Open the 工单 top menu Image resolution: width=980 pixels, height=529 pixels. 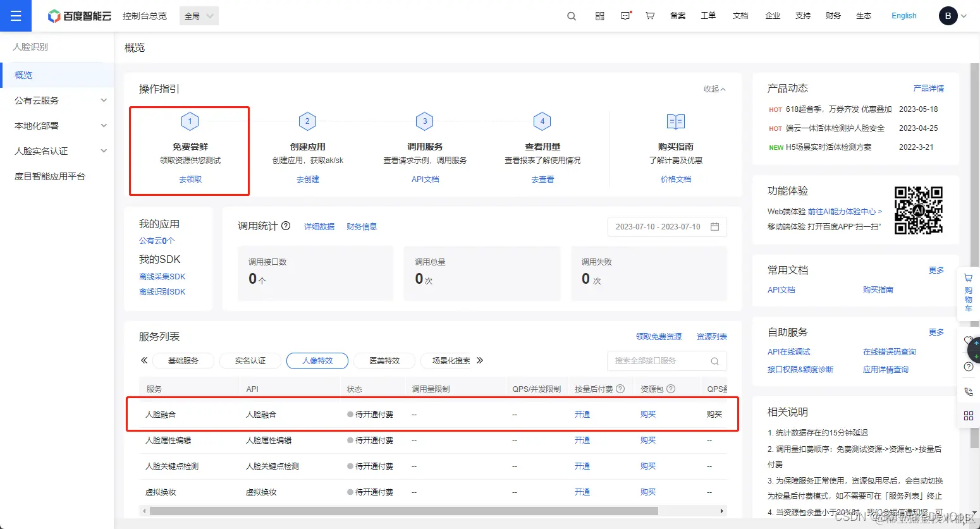[x=708, y=16]
